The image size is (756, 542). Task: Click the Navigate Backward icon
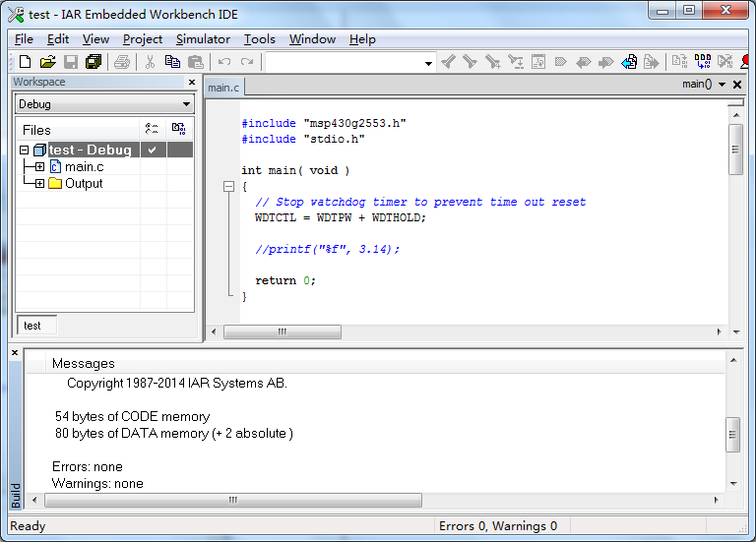point(629,62)
